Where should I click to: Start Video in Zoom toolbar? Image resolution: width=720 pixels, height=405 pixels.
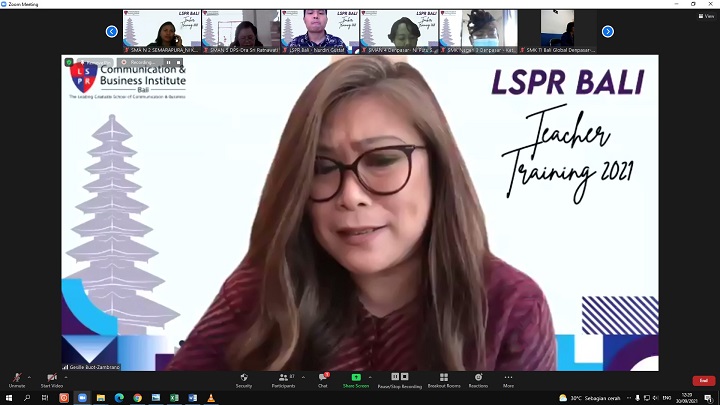point(52,380)
